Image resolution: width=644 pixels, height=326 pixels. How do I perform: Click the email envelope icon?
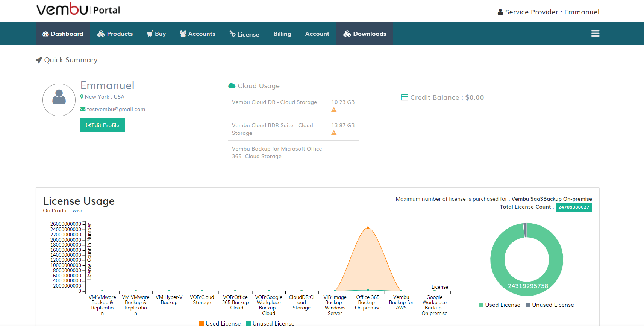point(83,109)
